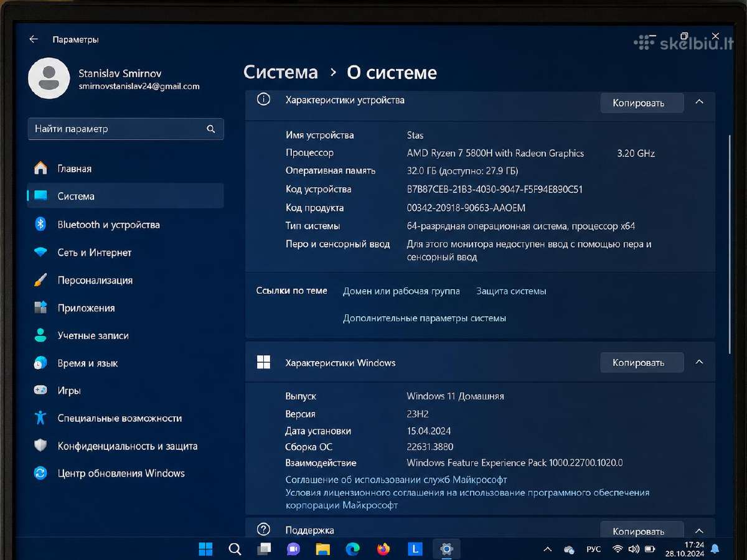Collapse the Поддержка section chevron
Viewport: 747px width, 560px height.
point(699,531)
